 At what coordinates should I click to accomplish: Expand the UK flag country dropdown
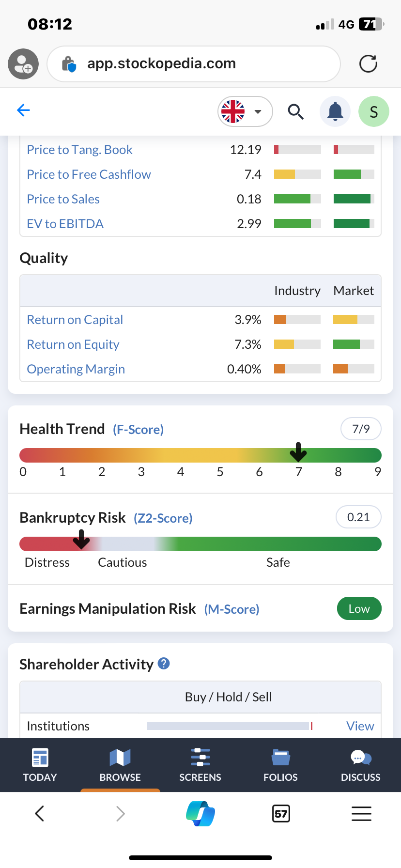245,111
